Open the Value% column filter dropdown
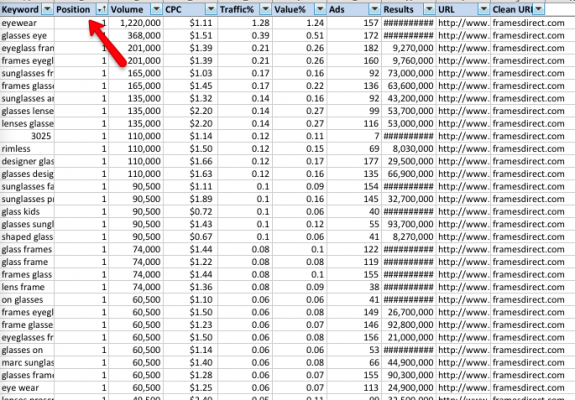The width and height of the screenshot is (575, 400). tap(320, 10)
